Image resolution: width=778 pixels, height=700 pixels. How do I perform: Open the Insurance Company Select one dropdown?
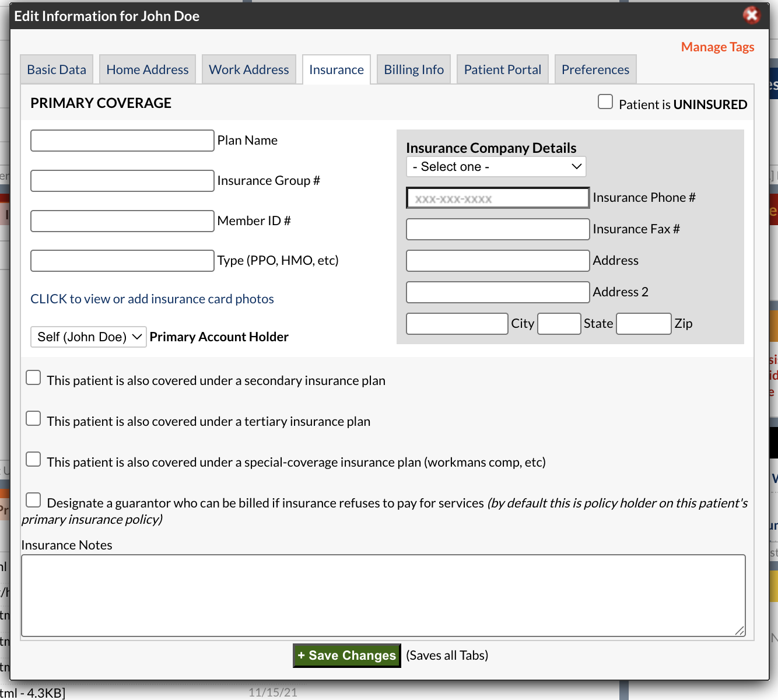[496, 167]
